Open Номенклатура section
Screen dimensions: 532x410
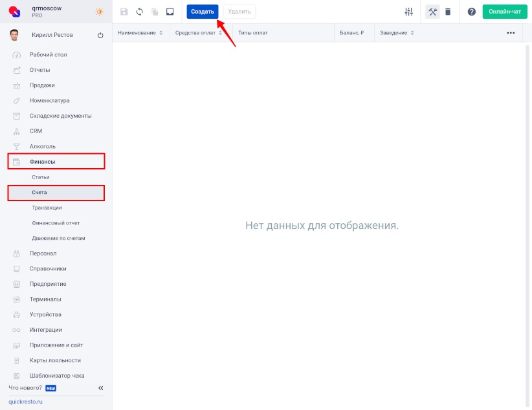[50, 100]
